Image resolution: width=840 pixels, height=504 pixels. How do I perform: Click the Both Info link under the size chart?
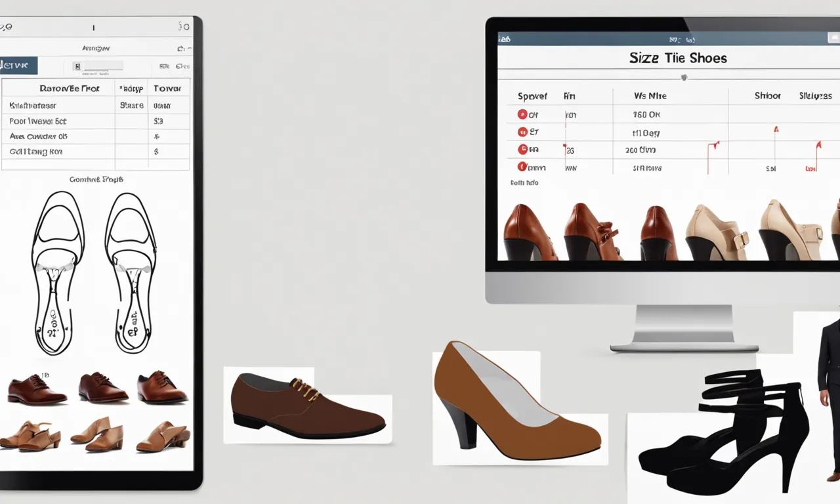(x=525, y=182)
